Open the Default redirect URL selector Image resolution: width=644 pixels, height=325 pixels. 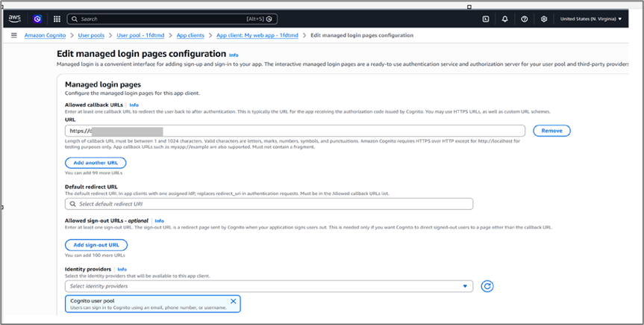(269, 203)
